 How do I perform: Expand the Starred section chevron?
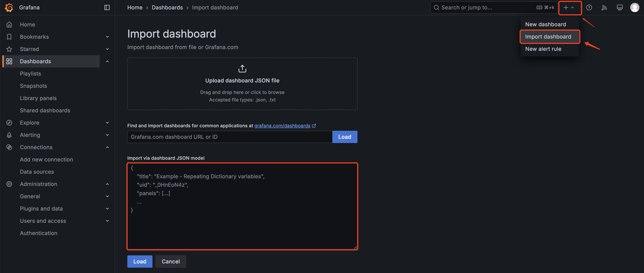click(x=108, y=49)
